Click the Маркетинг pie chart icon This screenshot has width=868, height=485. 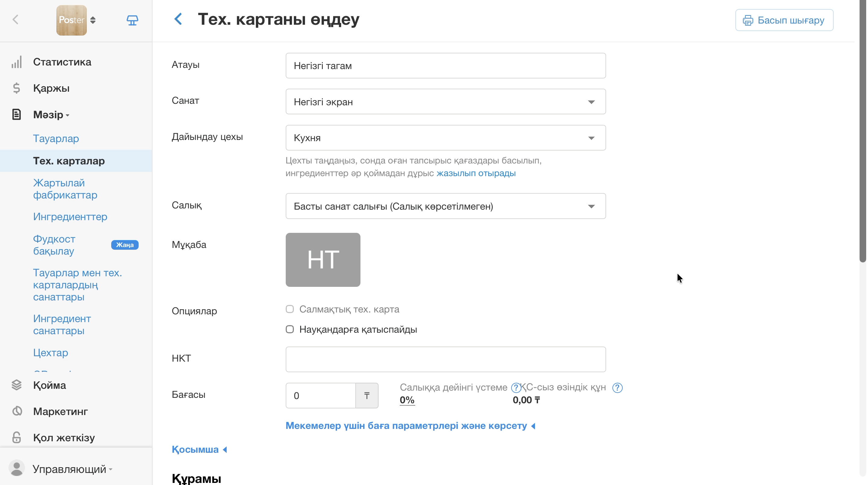pyautogui.click(x=17, y=411)
